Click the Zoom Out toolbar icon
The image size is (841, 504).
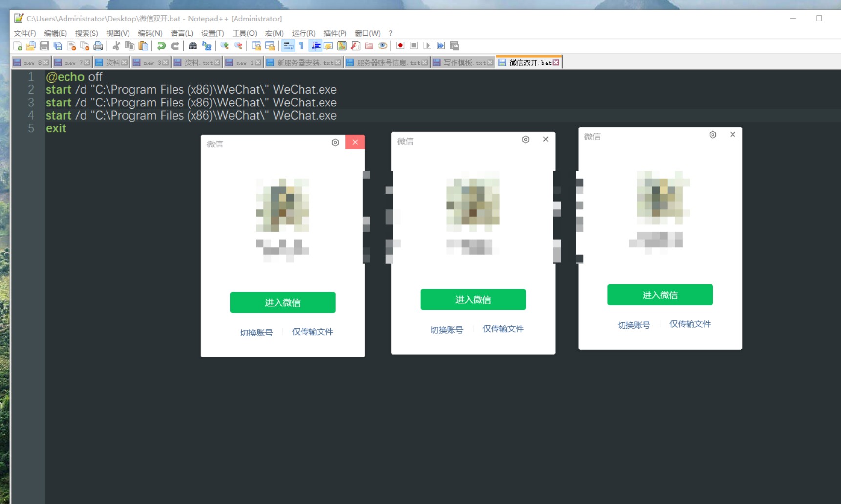tap(238, 46)
